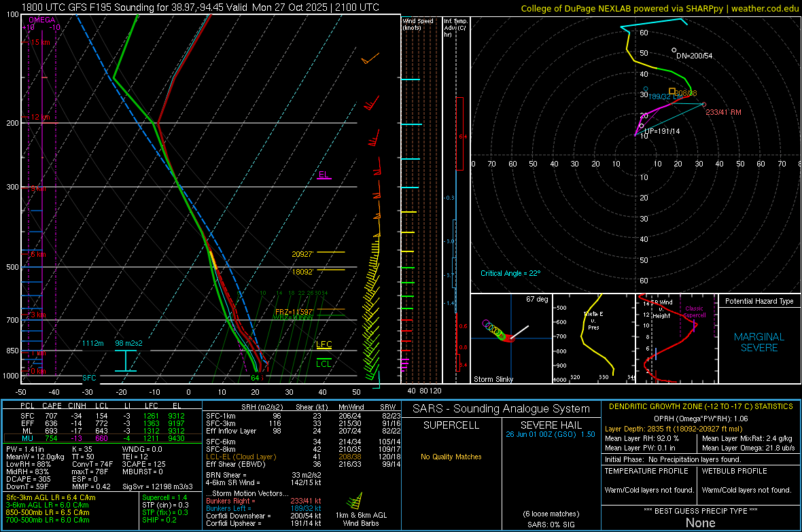Image resolution: width=802 pixels, height=532 pixels.
Task: Click the Corfidi upshear UP=191/14 marker
Action: pos(641,126)
